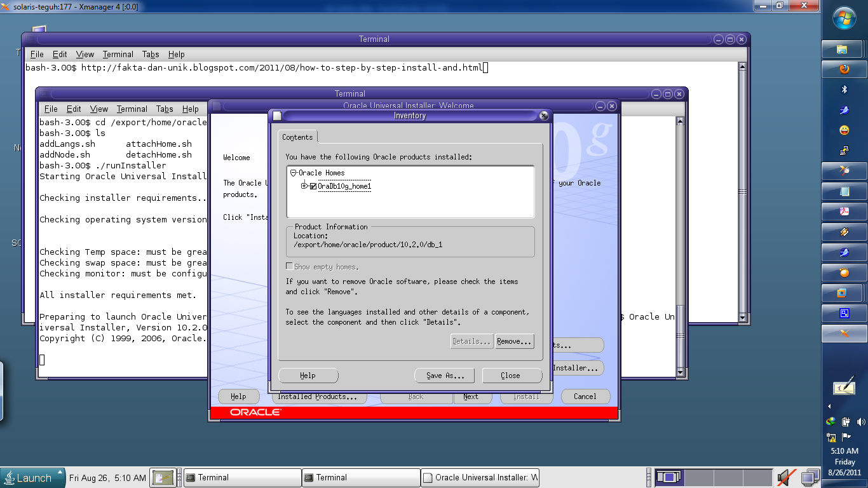Open Help menu in back Terminal
This screenshot has height=488, width=868.
coord(176,55)
